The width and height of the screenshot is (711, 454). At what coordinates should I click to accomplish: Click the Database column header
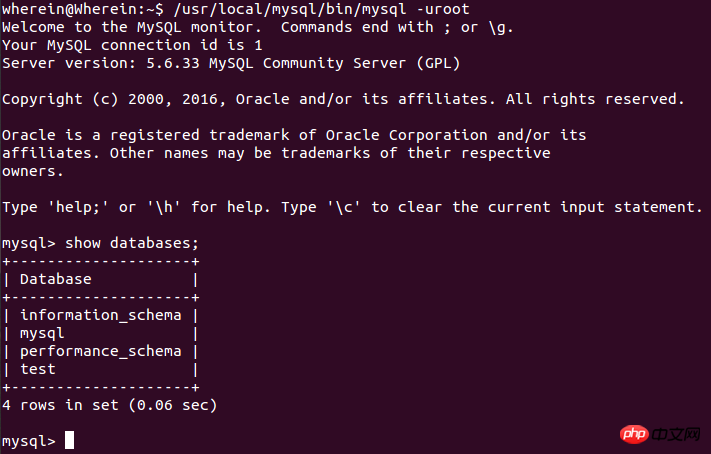(x=55, y=279)
